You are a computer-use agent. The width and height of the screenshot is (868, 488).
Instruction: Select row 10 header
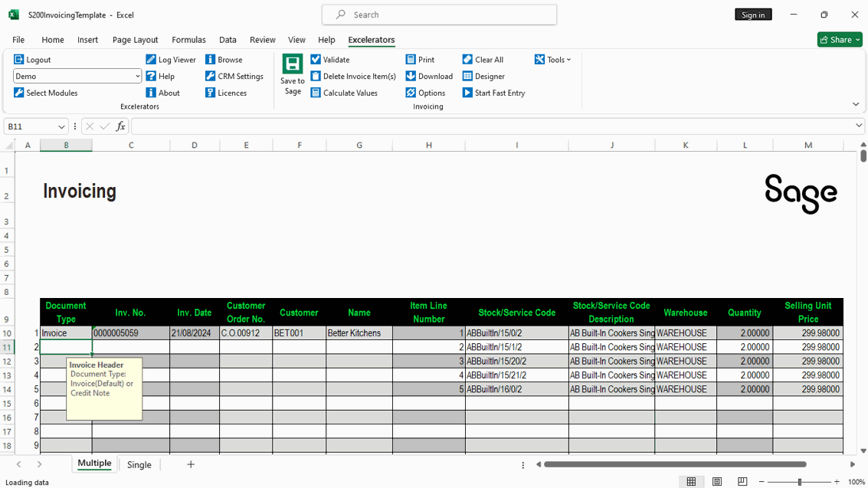tap(7, 333)
